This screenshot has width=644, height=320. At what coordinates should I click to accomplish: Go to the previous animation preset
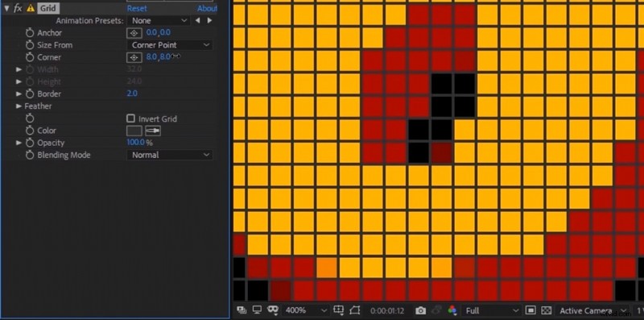[197, 21]
